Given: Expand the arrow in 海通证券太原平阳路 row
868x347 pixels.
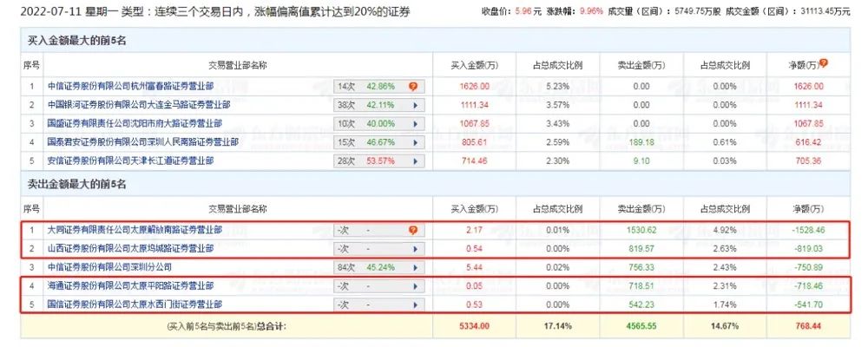Looking at the screenshot, I should (415, 286).
